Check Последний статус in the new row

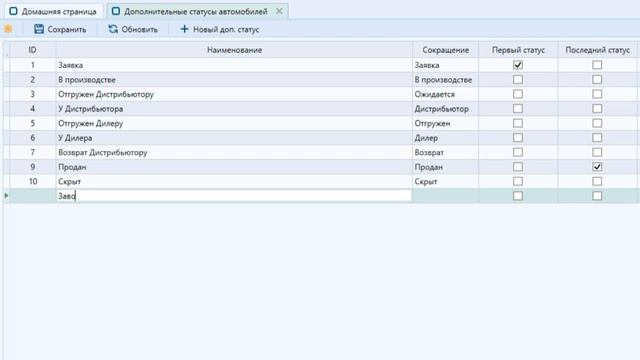[x=597, y=196]
